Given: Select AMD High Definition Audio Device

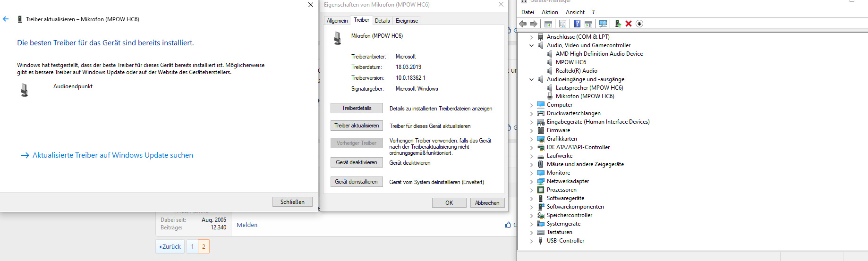Looking at the screenshot, I should (x=599, y=54).
